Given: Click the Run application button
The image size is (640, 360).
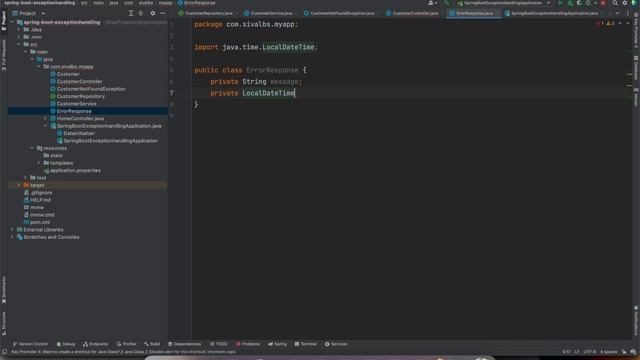Looking at the screenshot, I should pyautogui.click(x=560, y=3).
